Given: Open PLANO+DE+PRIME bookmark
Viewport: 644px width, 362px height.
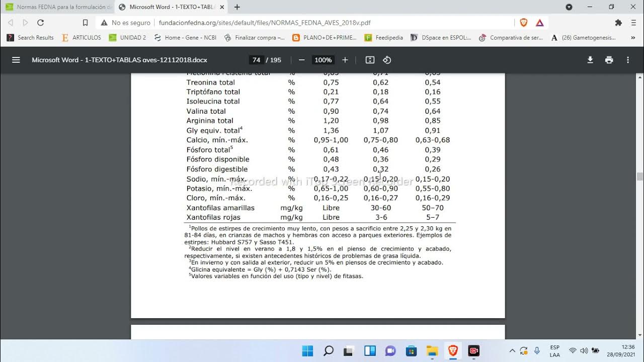Looking at the screenshot, I should pos(325,38).
